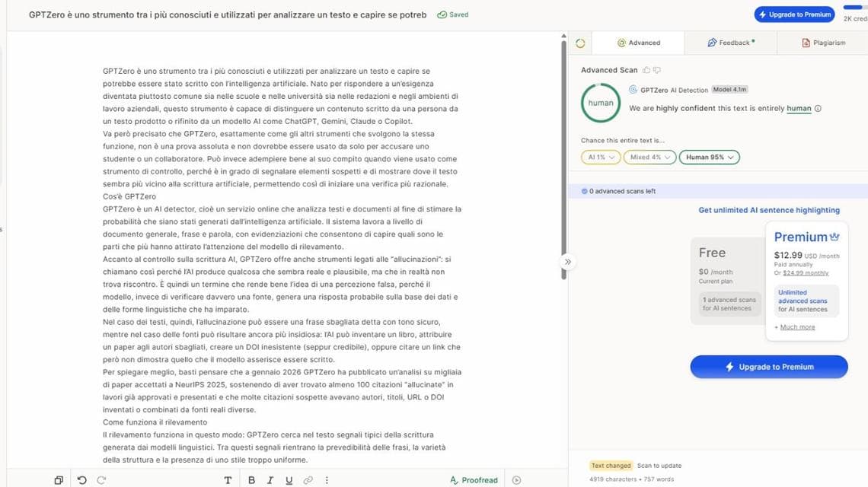Click the play icon next to Proofread

click(516, 480)
